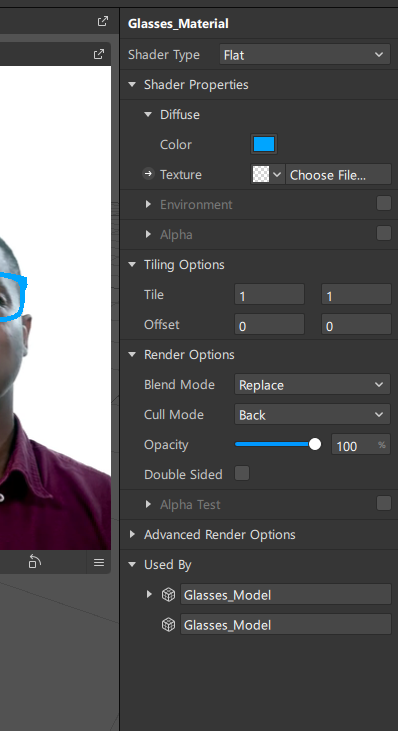Image resolution: width=398 pixels, height=731 pixels.
Task: Click the cube icon of second Glasses_Model
Action: 168,625
